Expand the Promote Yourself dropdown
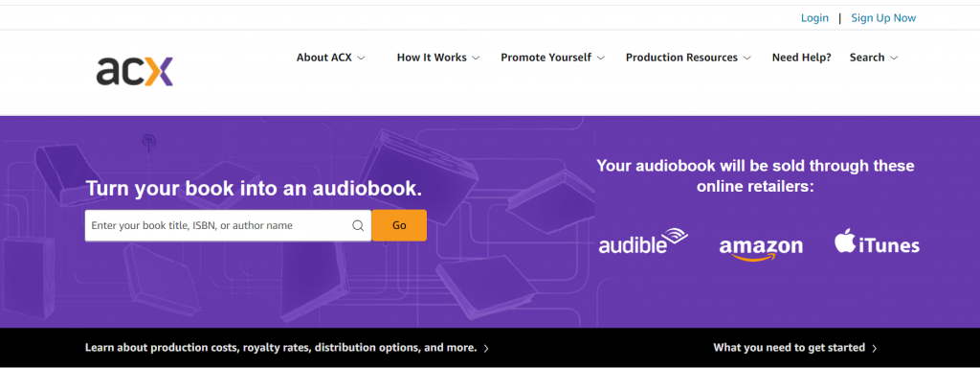The height and width of the screenshot is (368, 980). 552,57
